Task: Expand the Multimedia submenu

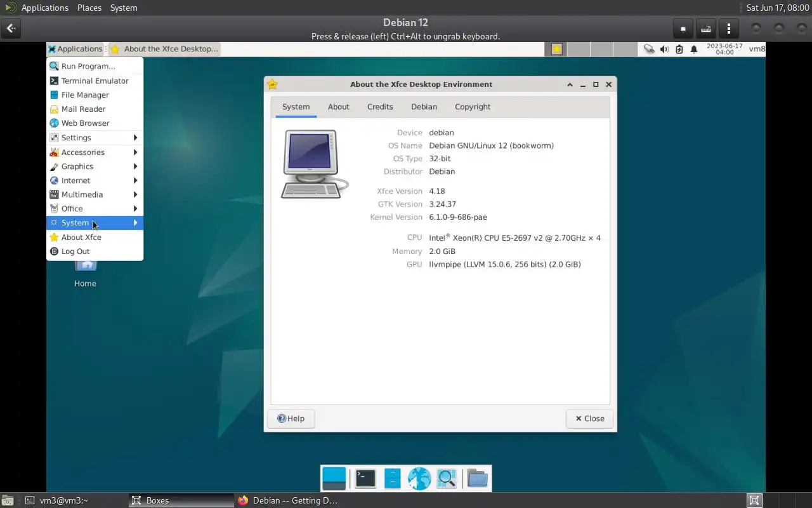Action: [x=95, y=194]
